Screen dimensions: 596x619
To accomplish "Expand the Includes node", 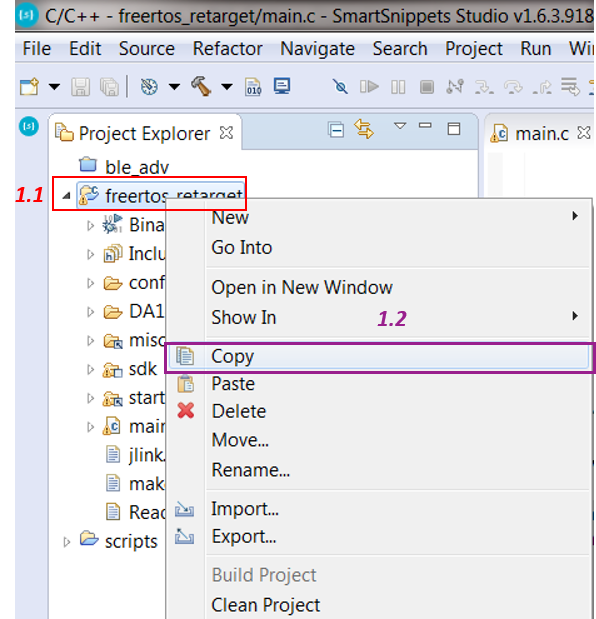I will click(90, 254).
